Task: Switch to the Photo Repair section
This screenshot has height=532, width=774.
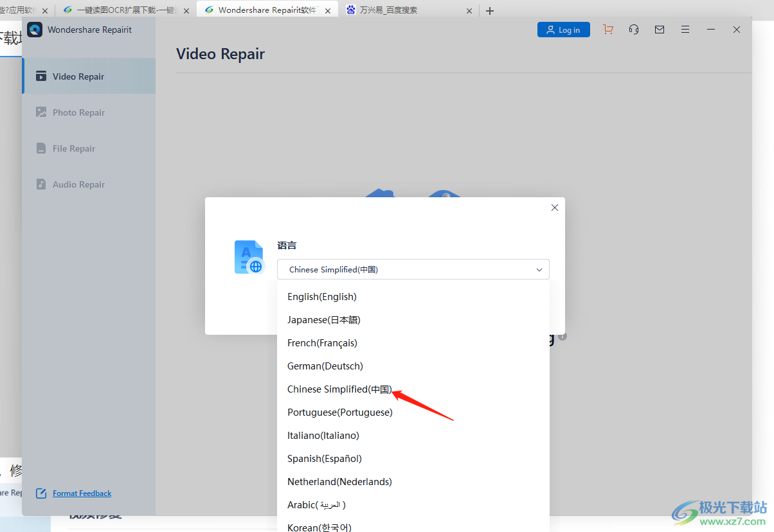Action: click(x=89, y=112)
